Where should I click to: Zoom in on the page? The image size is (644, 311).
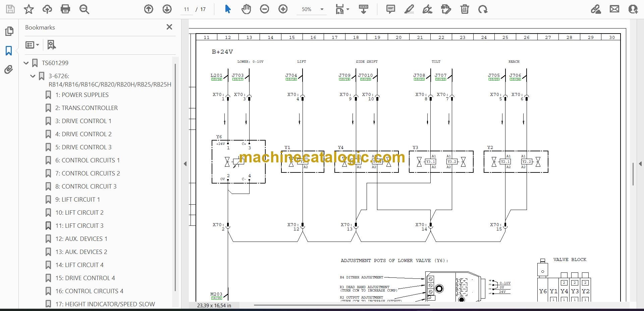point(283,9)
